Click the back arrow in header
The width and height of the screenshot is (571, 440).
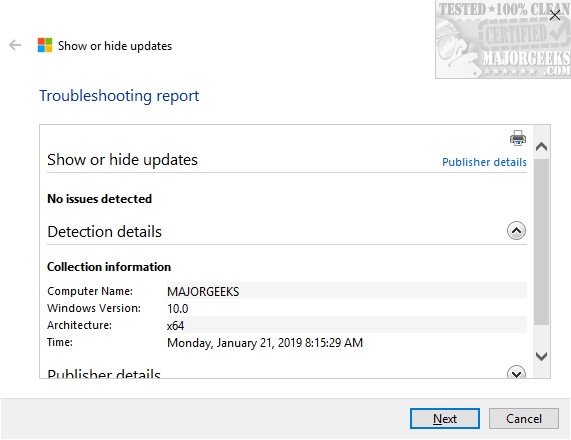(15, 45)
